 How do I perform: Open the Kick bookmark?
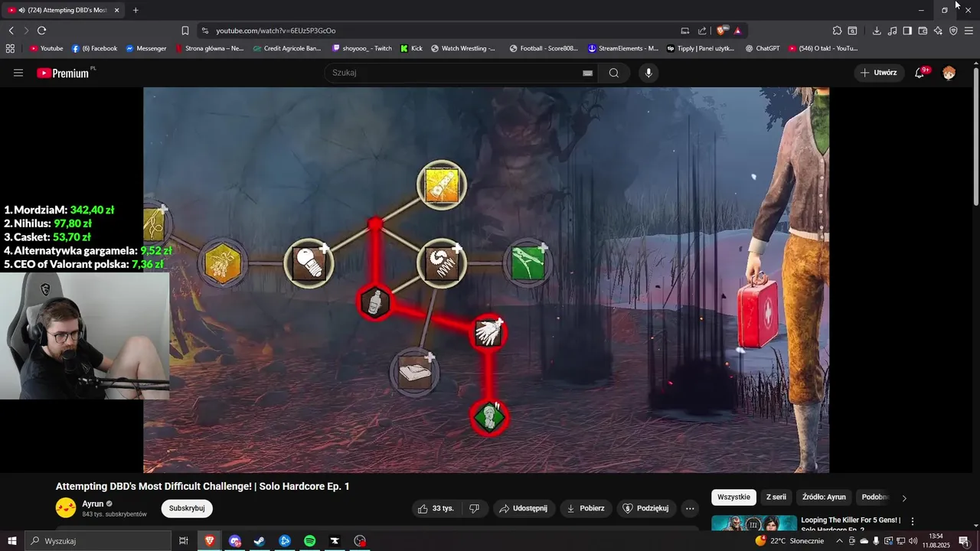411,48
